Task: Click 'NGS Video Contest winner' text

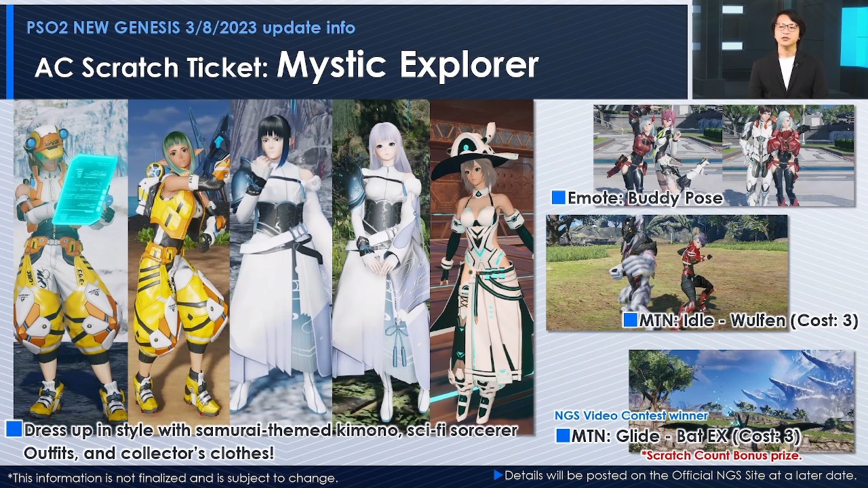Action: click(631, 415)
